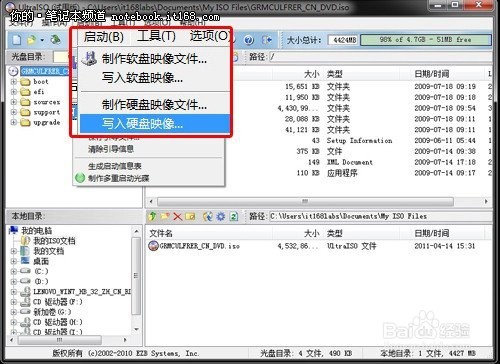Expand the boot folder in image tree
Screen dimensions: 500x364
(13, 81)
